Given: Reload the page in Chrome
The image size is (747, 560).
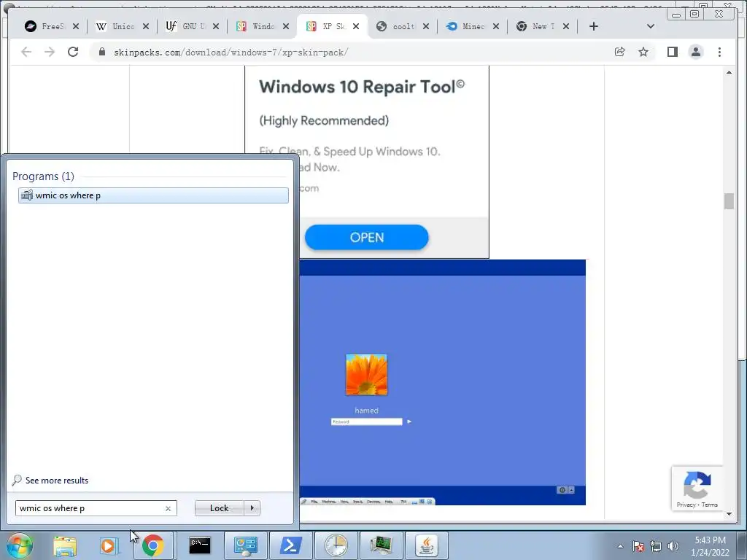Looking at the screenshot, I should pyautogui.click(x=73, y=52).
